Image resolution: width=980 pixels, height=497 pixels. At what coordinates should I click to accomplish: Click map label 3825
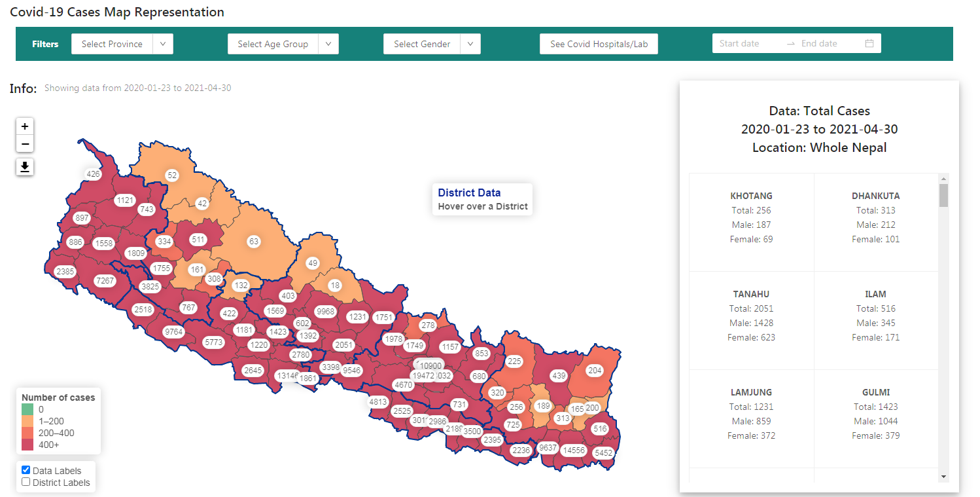(x=150, y=286)
